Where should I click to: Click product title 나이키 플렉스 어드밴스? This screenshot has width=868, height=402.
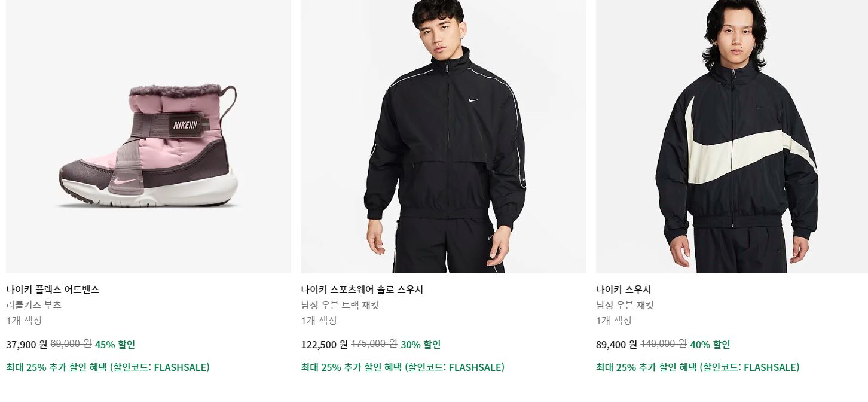(53, 290)
